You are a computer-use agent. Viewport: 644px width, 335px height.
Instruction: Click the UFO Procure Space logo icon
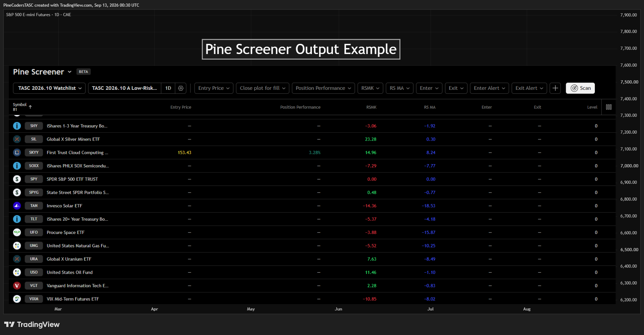[17, 233]
